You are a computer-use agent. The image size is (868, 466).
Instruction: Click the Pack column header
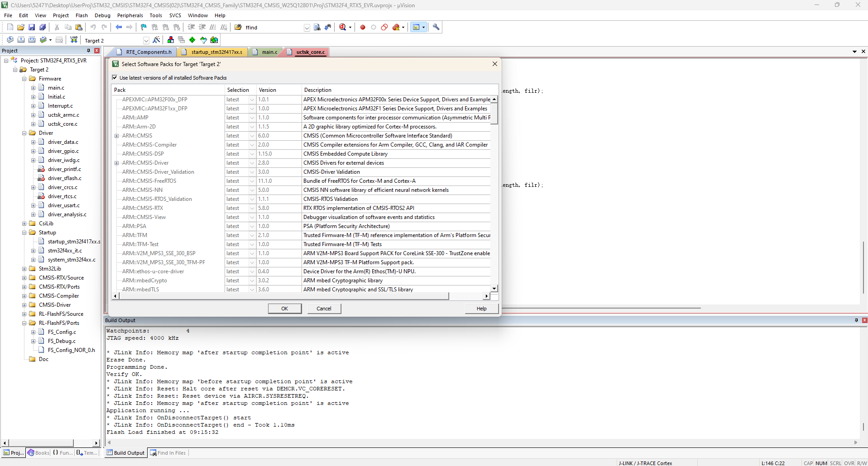pyautogui.click(x=168, y=90)
